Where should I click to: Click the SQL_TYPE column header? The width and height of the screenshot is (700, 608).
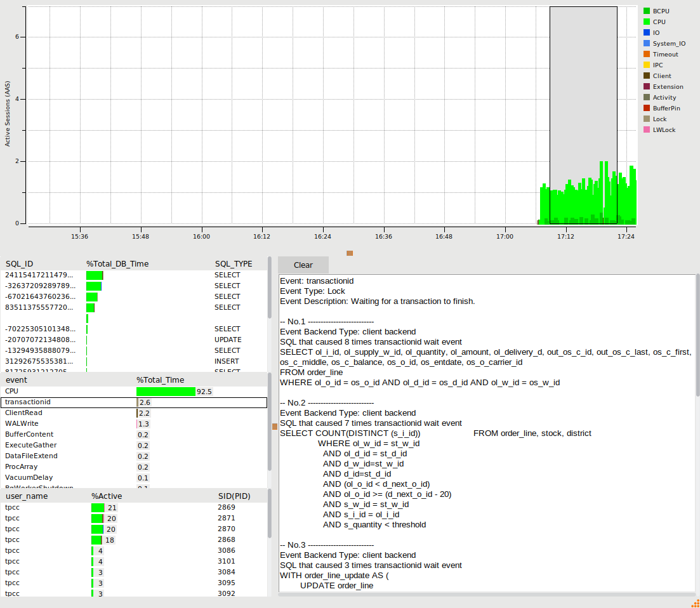tap(233, 264)
